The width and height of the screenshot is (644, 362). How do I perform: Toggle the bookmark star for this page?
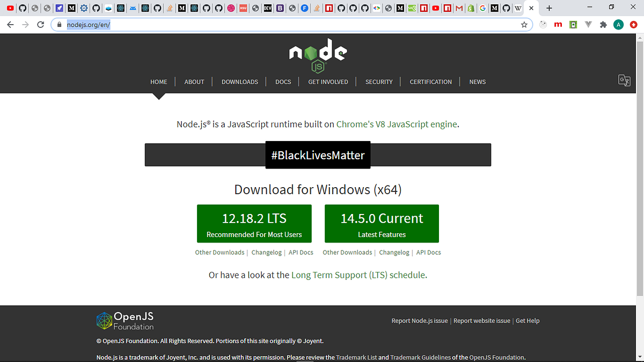point(524,24)
